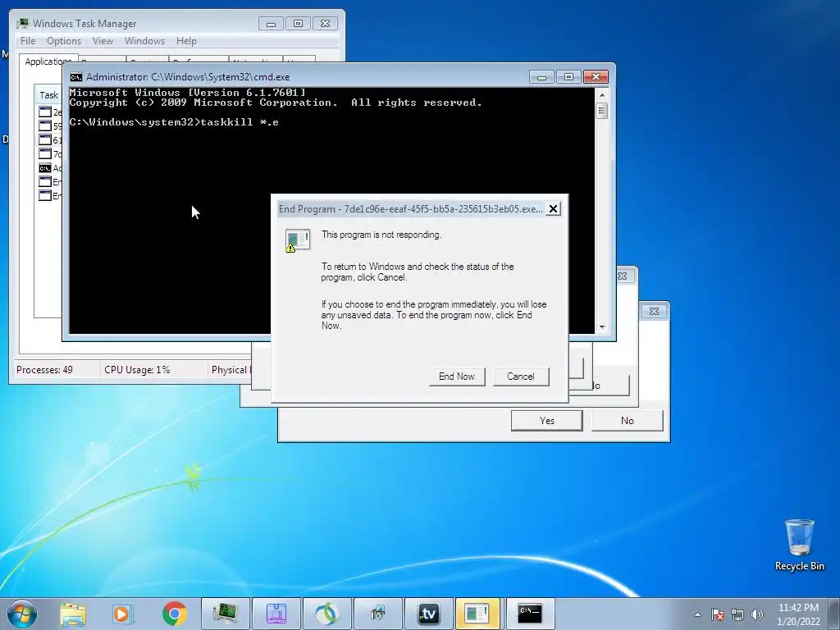Open the View menu in Task Manager

pyautogui.click(x=103, y=41)
